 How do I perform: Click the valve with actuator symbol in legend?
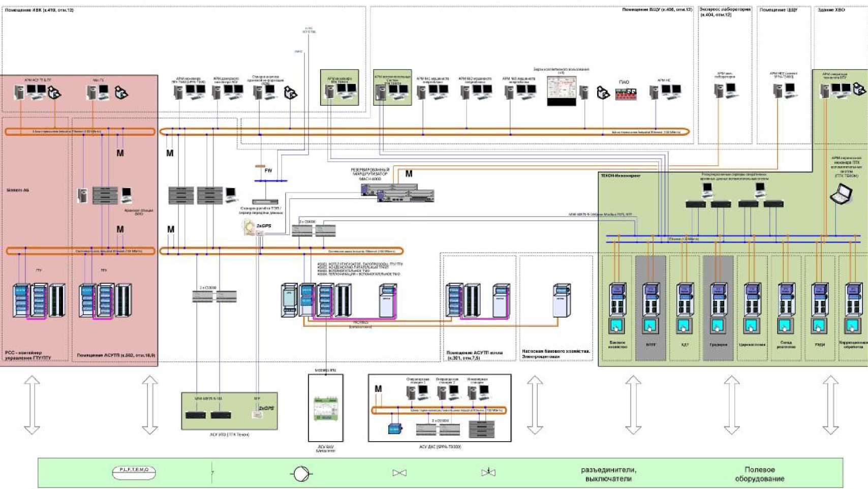488,472
